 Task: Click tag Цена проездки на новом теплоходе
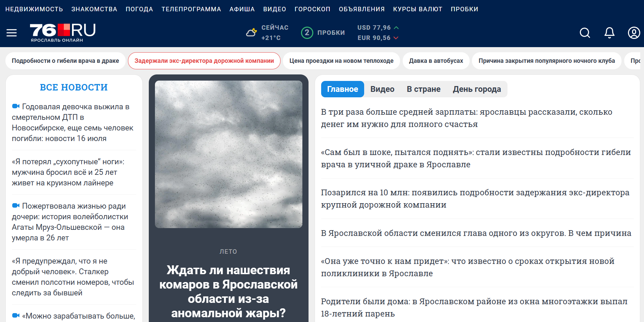coord(341,61)
